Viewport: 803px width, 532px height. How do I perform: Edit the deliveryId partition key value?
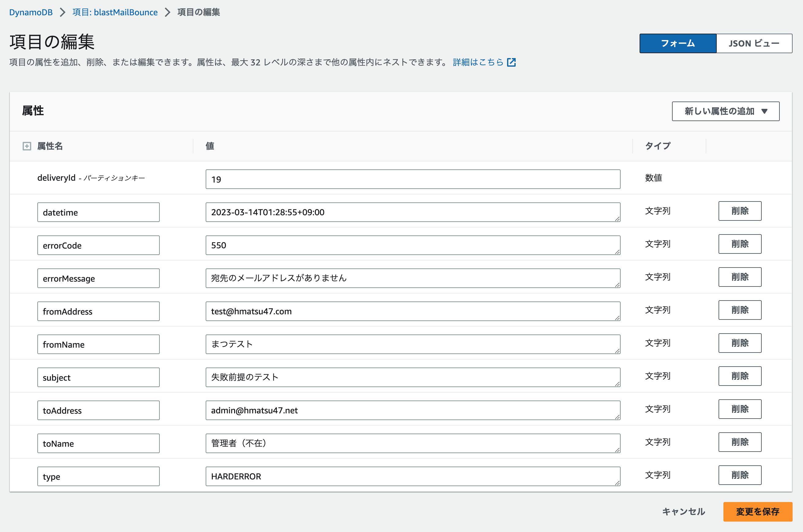click(x=413, y=179)
